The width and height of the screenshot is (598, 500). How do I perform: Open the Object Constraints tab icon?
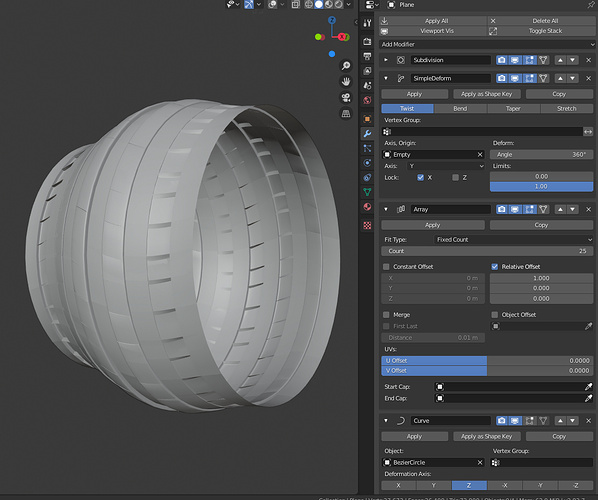coord(367,177)
